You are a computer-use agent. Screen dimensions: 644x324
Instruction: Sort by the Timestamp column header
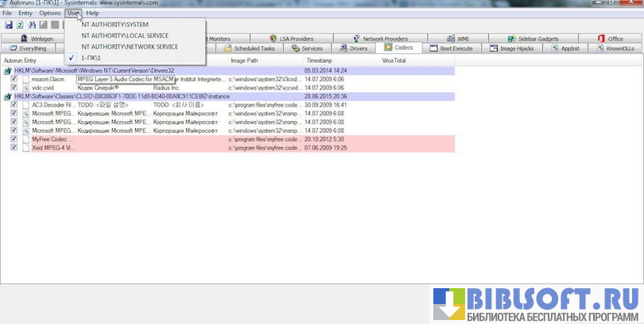tap(321, 61)
